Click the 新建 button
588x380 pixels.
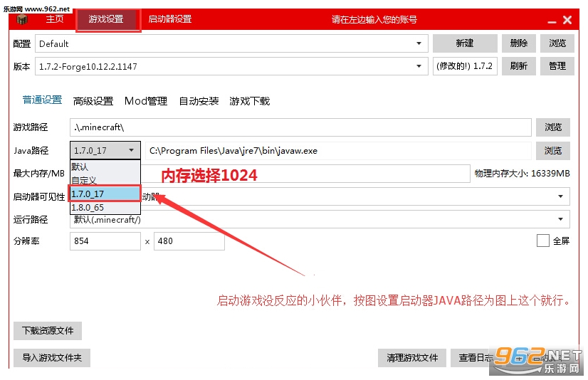(x=464, y=43)
